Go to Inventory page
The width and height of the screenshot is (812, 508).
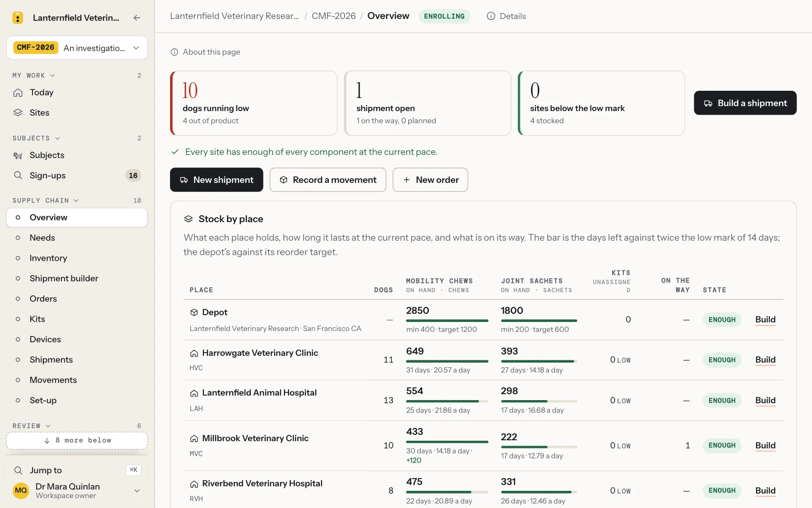tap(77, 258)
